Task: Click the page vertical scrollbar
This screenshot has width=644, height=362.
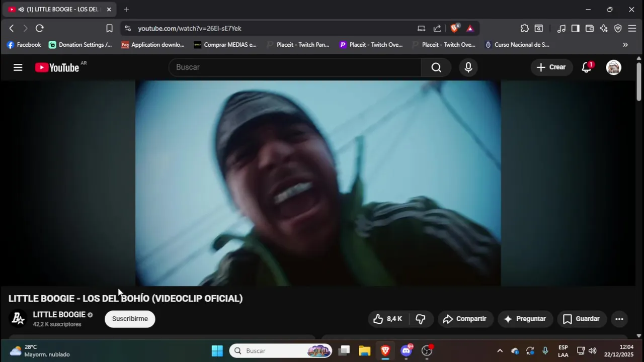Action: (x=639, y=80)
